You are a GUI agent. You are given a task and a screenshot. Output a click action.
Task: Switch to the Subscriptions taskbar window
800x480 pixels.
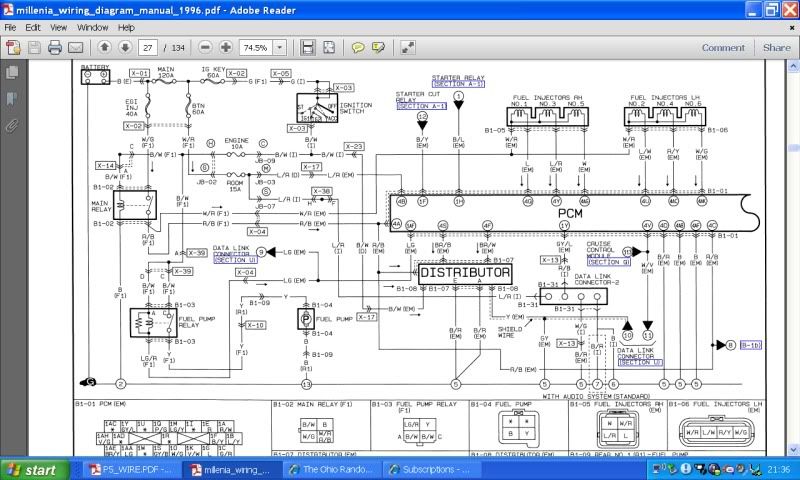pyautogui.click(x=432, y=469)
